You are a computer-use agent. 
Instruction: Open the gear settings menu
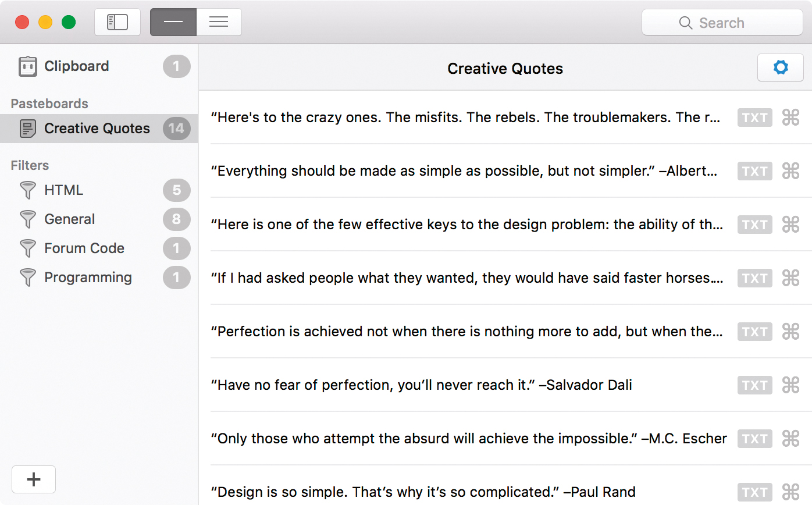[x=780, y=68]
